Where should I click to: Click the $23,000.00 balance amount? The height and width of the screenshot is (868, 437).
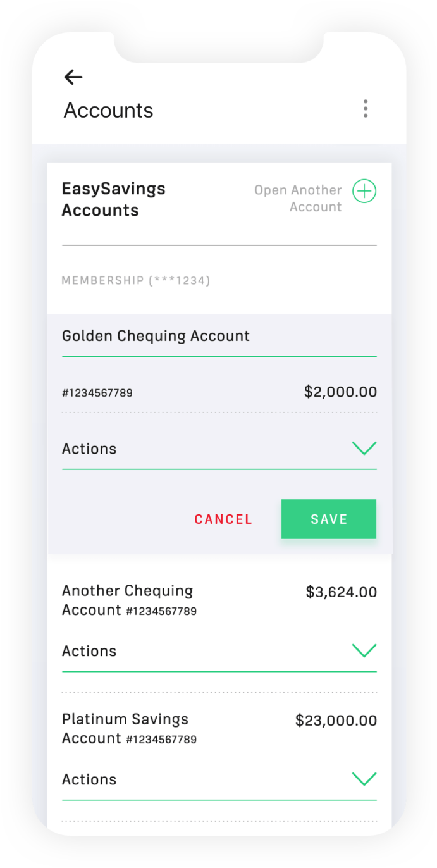(336, 721)
